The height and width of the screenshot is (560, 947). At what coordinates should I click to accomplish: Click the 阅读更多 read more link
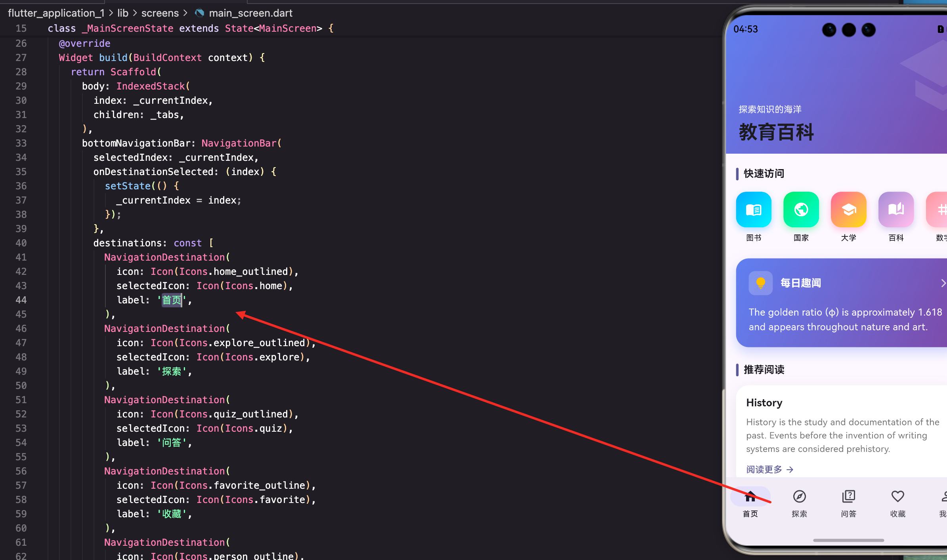769,469
